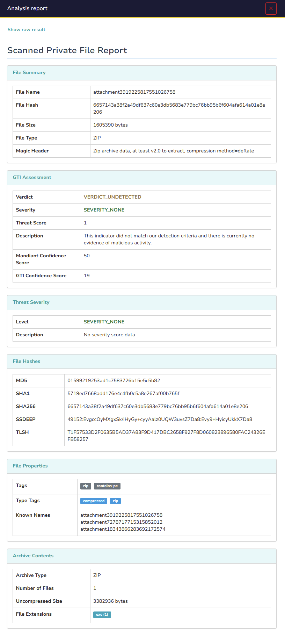This screenshot has height=644, width=285.
Task: Click the grey zip tag badge
Action: pyautogui.click(x=86, y=486)
